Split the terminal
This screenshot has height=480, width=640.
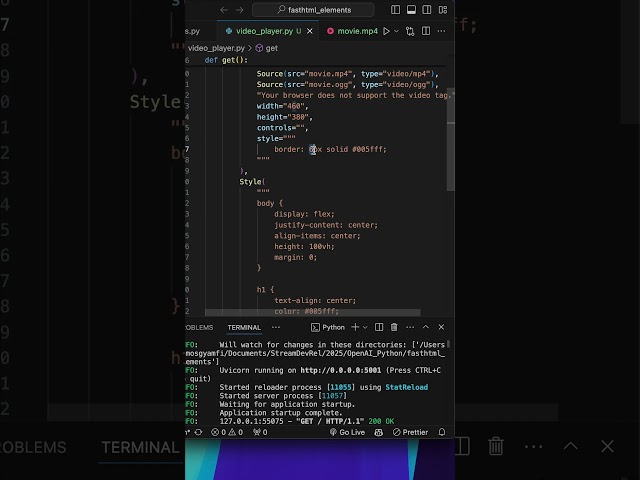click(379, 327)
